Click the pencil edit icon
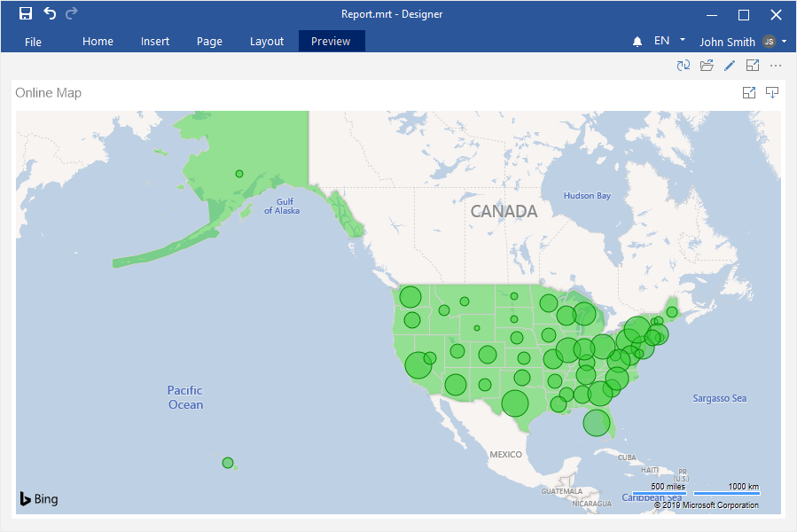Image resolution: width=797 pixels, height=532 pixels. pos(730,66)
